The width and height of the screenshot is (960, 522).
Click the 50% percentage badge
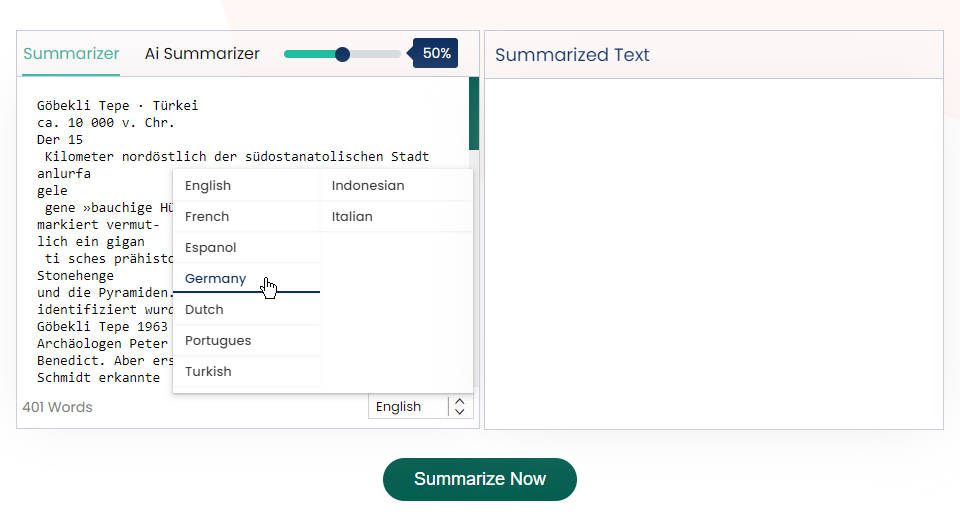(x=435, y=53)
